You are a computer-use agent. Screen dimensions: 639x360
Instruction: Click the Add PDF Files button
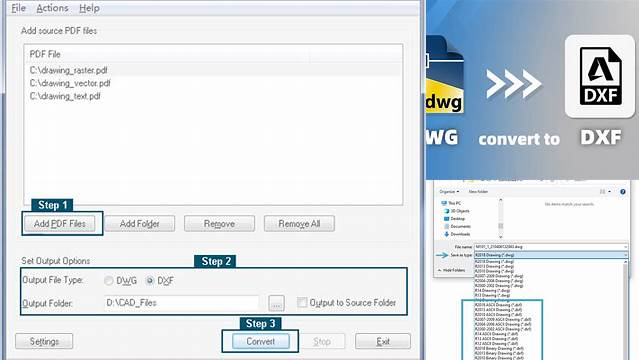point(59,223)
